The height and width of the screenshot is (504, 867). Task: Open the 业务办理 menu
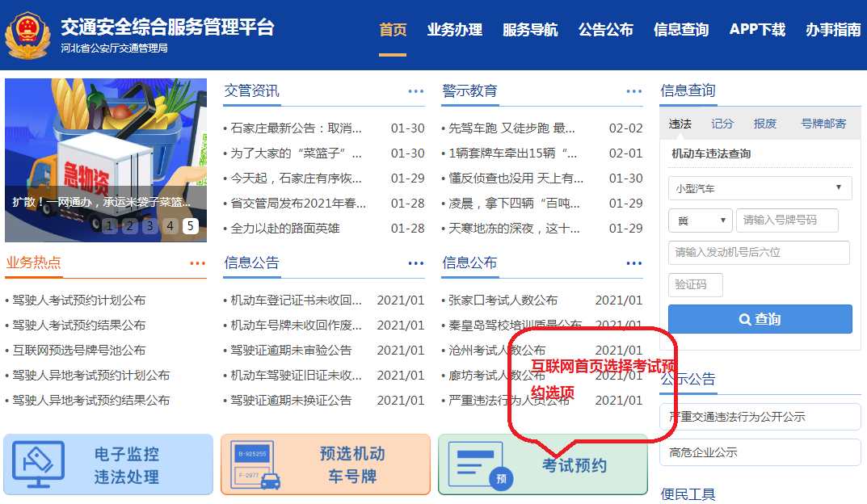pos(455,29)
